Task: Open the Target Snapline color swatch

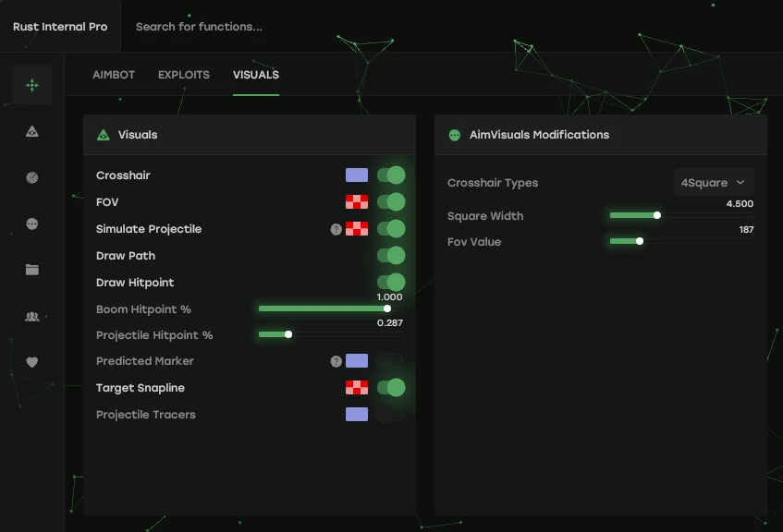Action: point(357,387)
